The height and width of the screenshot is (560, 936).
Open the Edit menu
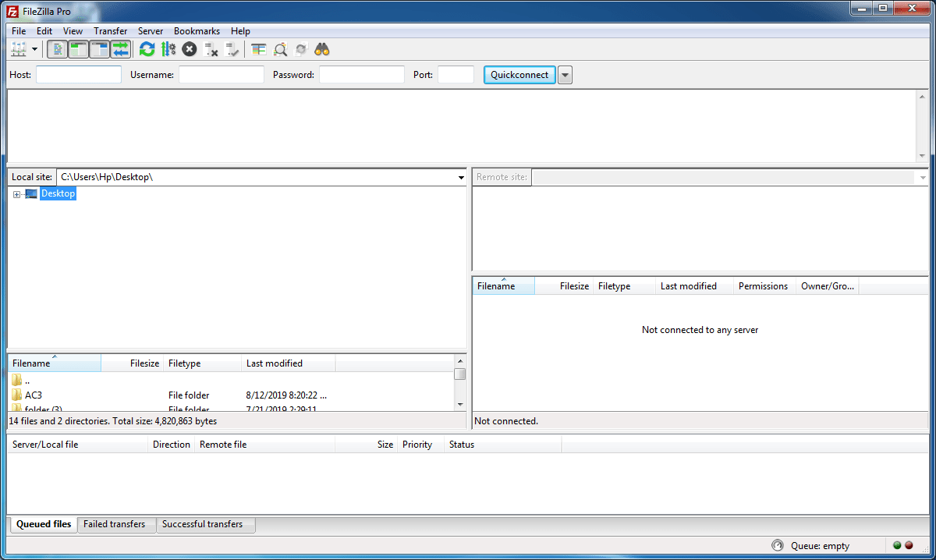coord(44,31)
